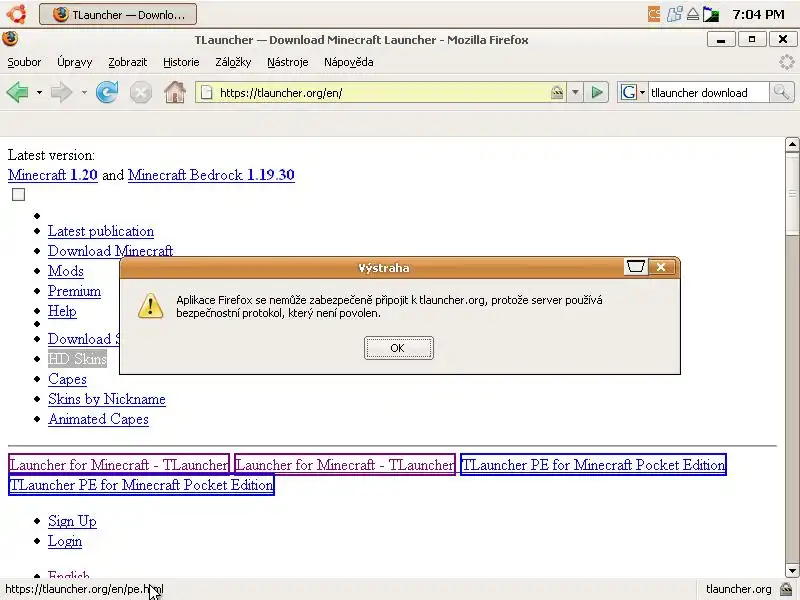Click the page icon in the address bar
The width and height of the screenshot is (800, 600).
206,92
